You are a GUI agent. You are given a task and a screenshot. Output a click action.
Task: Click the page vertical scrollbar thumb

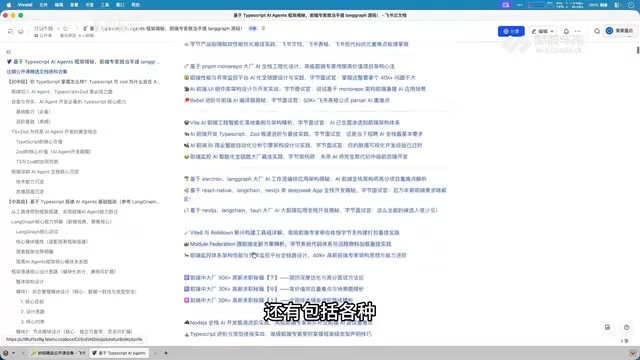click(638, 50)
